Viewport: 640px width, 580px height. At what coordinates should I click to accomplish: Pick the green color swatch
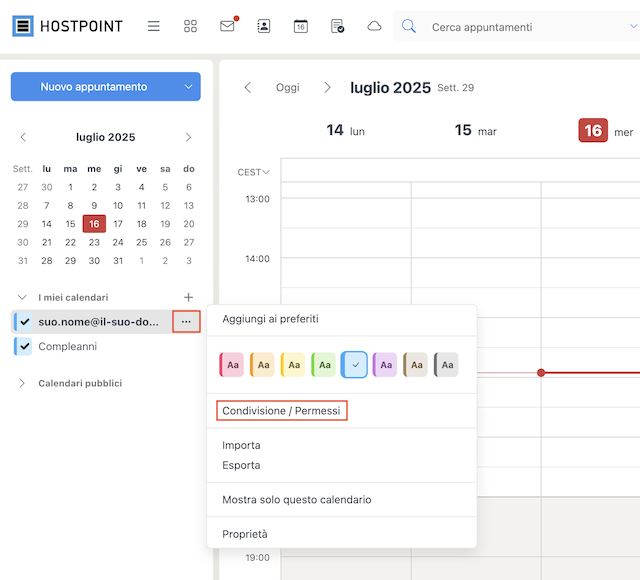point(323,364)
